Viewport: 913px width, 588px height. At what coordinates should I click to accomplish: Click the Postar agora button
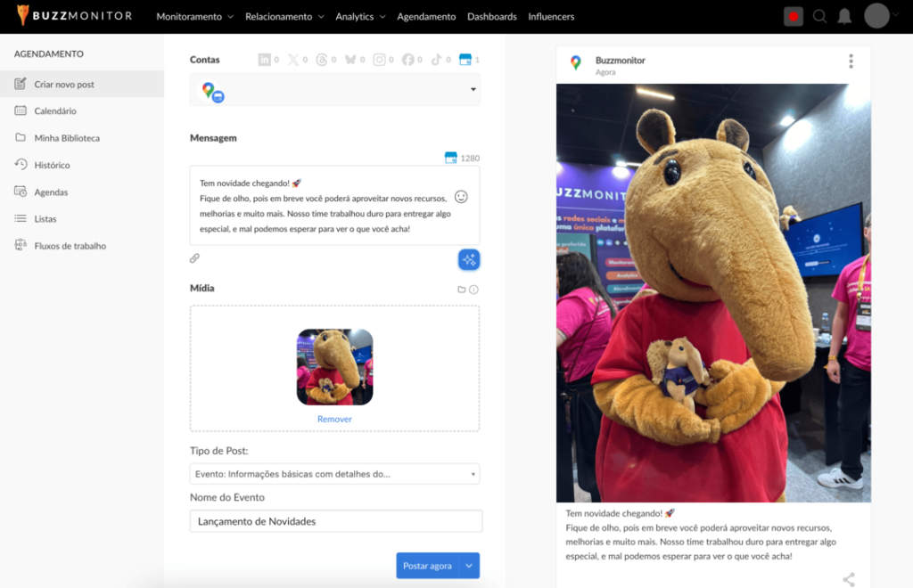click(427, 566)
